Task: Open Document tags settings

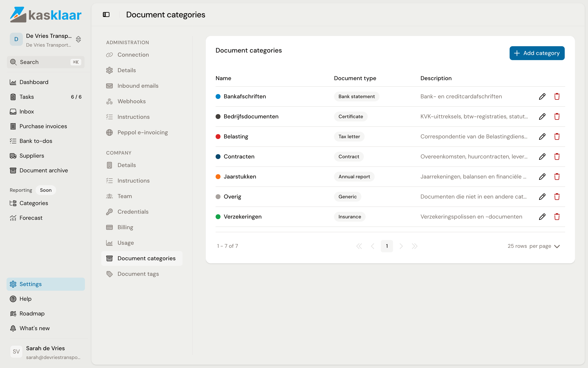Action: pyautogui.click(x=142, y=274)
